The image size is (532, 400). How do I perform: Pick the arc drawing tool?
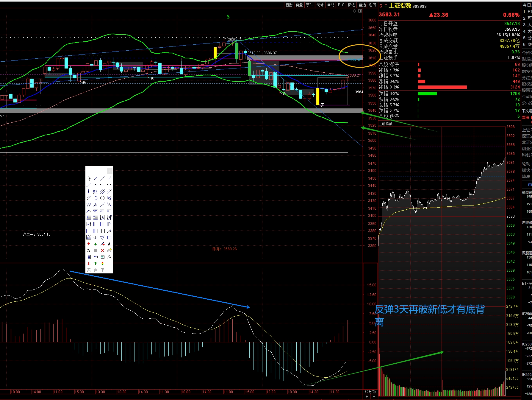click(96, 198)
